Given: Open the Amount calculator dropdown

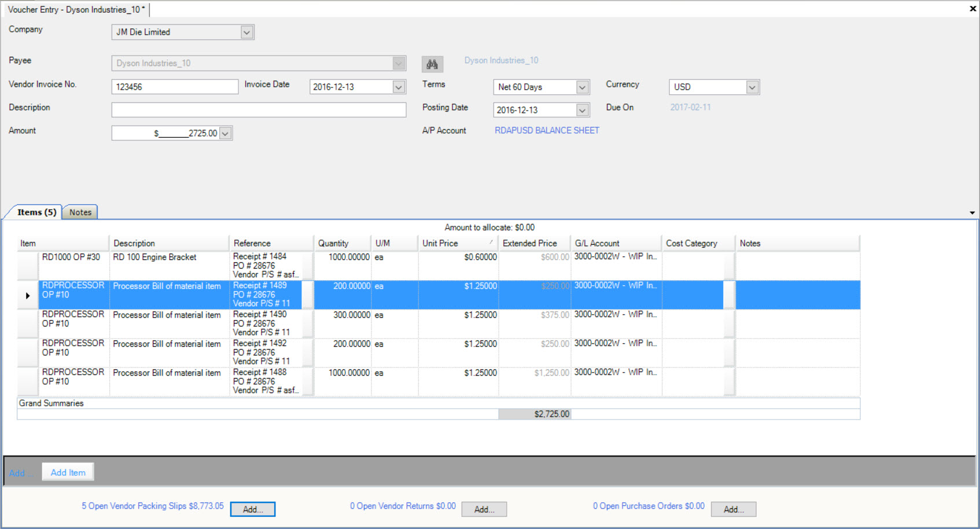Looking at the screenshot, I should click(226, 133).
